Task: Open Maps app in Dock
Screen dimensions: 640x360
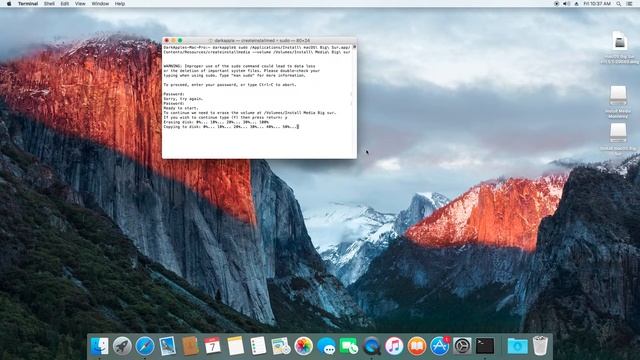Action: [x=281, y=346]
